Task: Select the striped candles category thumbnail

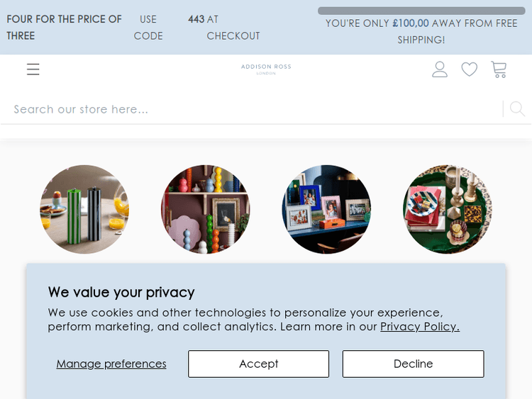Action: tap(84, 209)
